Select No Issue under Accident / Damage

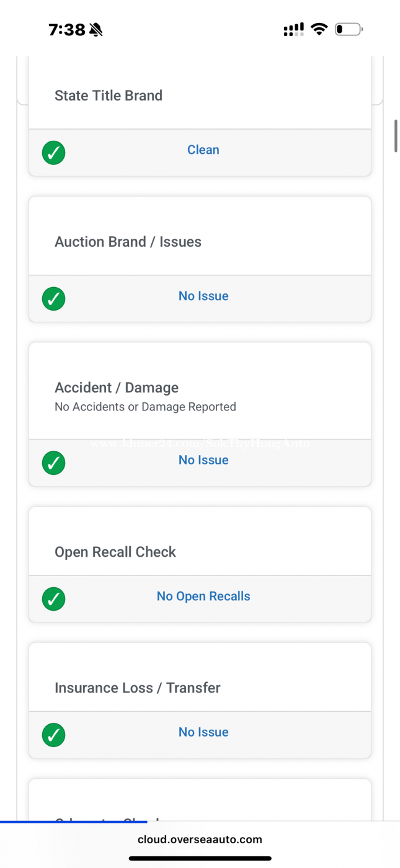click(203, 460)
